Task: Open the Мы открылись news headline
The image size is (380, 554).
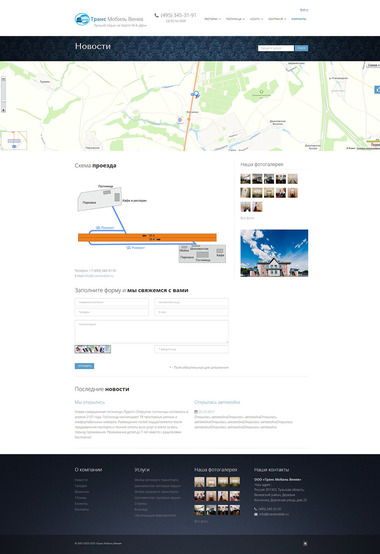Action: click(x=90, y=402)
